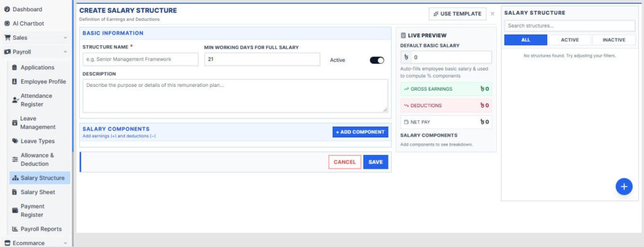Click the Leave Management calendar icon
This screenshot has height=247, width=644.
pyautogui.click(x=15, y=123)
